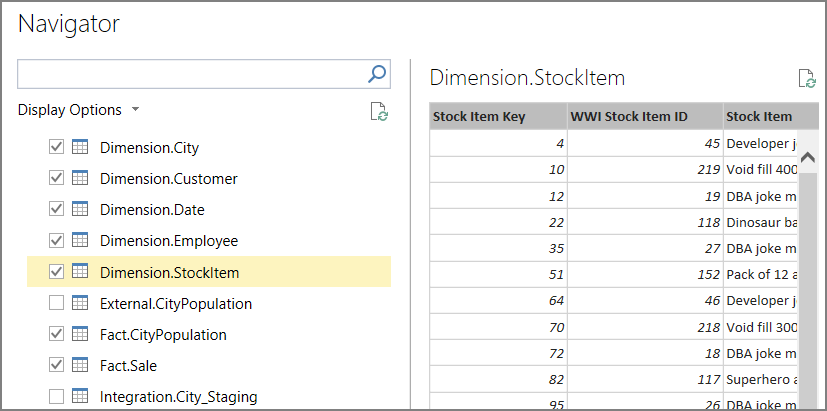Open the Display Options dropdown
Viewport: 827px width, 411px height.
(x=79, y=110)
